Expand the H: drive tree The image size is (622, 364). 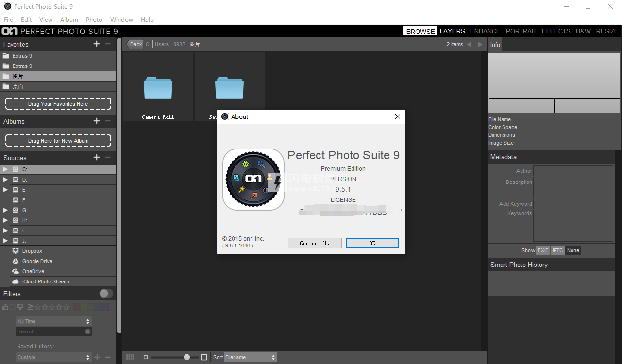coord(5,220)
